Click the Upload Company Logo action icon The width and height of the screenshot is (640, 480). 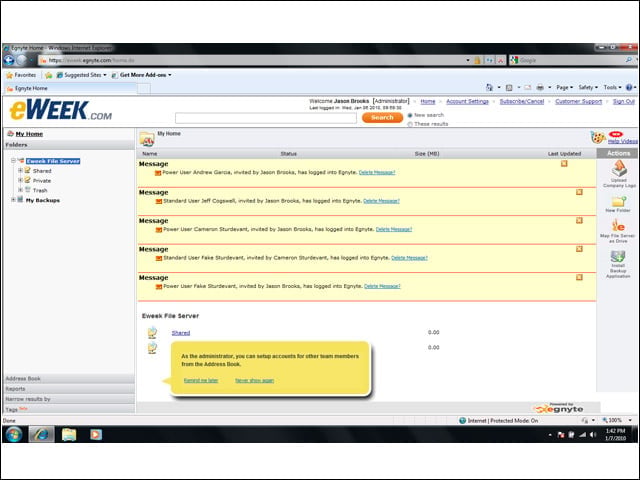tap(619, 168)
